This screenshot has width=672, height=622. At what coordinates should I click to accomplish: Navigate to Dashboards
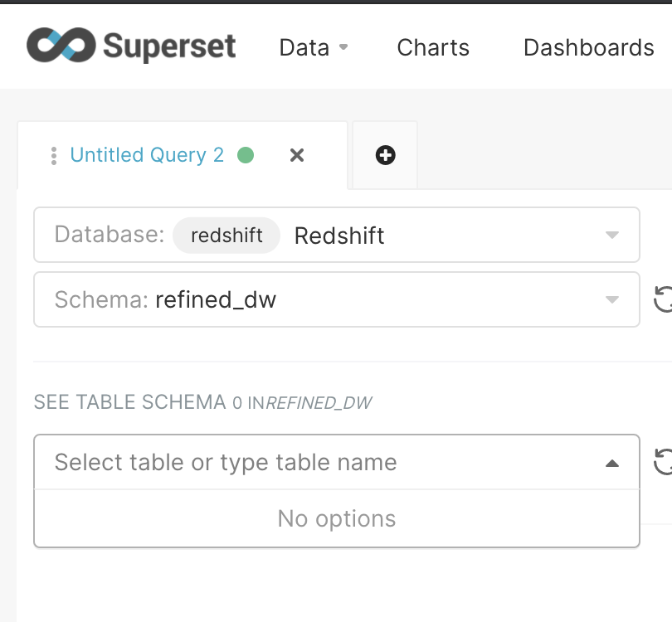pyautogui.click(x=587, y=47)
